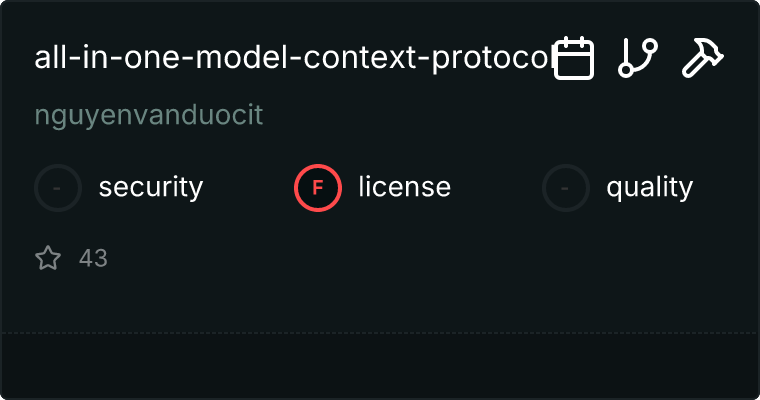Click the git branch icon
Viewport: 760px width, 400px height.
click(x=638, y=58)
